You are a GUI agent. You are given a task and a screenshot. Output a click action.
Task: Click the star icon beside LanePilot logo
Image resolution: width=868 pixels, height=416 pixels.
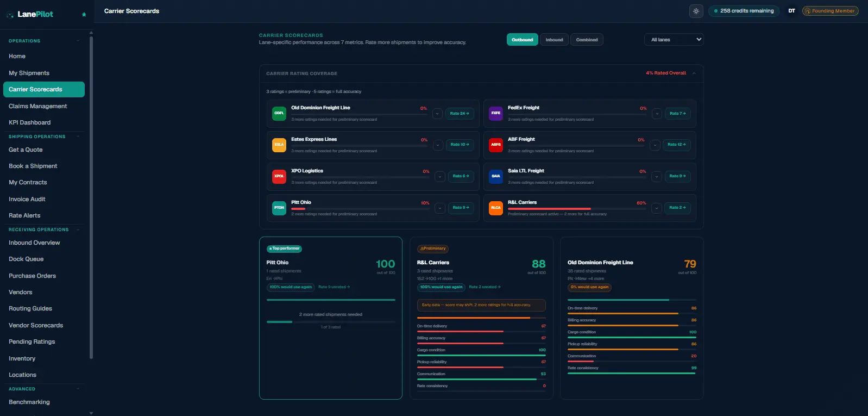click(x=84, y=15)
